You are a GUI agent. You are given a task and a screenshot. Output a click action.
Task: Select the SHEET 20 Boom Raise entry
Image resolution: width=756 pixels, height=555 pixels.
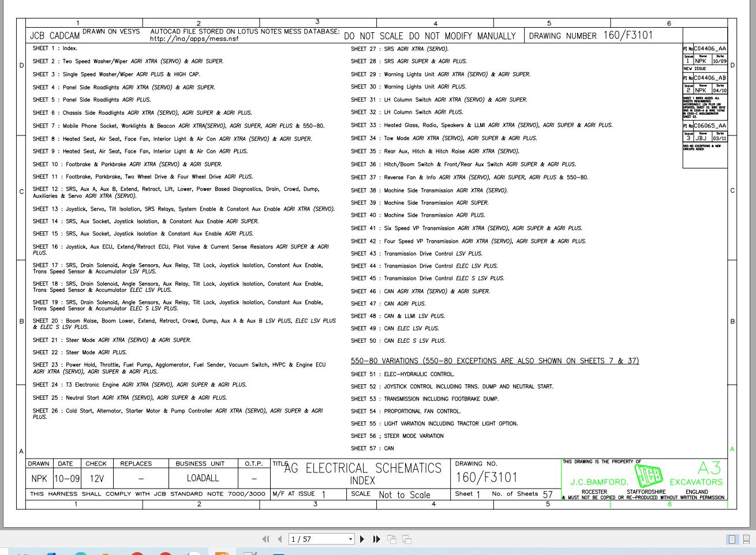[x=184, y=324]
